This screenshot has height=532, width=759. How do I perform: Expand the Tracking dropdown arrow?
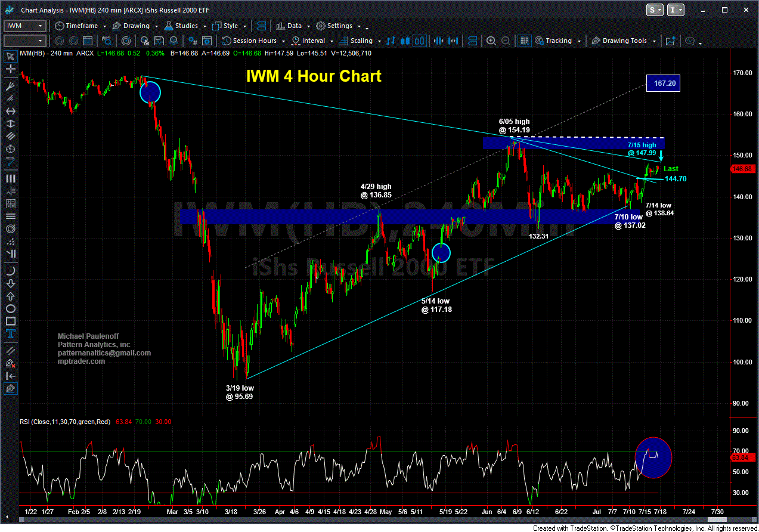579,41
